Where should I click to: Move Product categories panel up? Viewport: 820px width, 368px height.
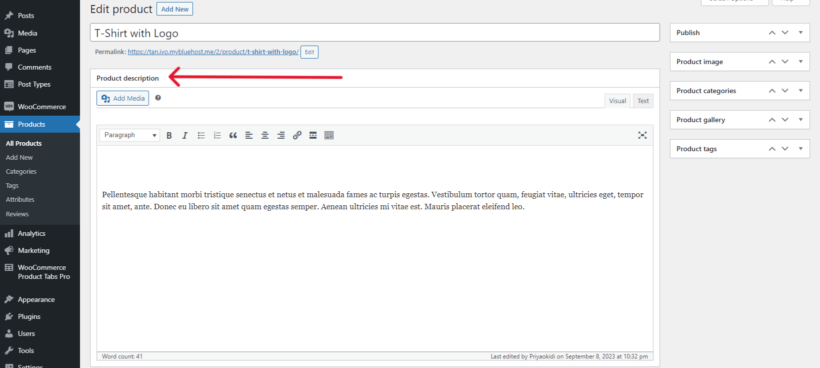(x=772, y=90)
